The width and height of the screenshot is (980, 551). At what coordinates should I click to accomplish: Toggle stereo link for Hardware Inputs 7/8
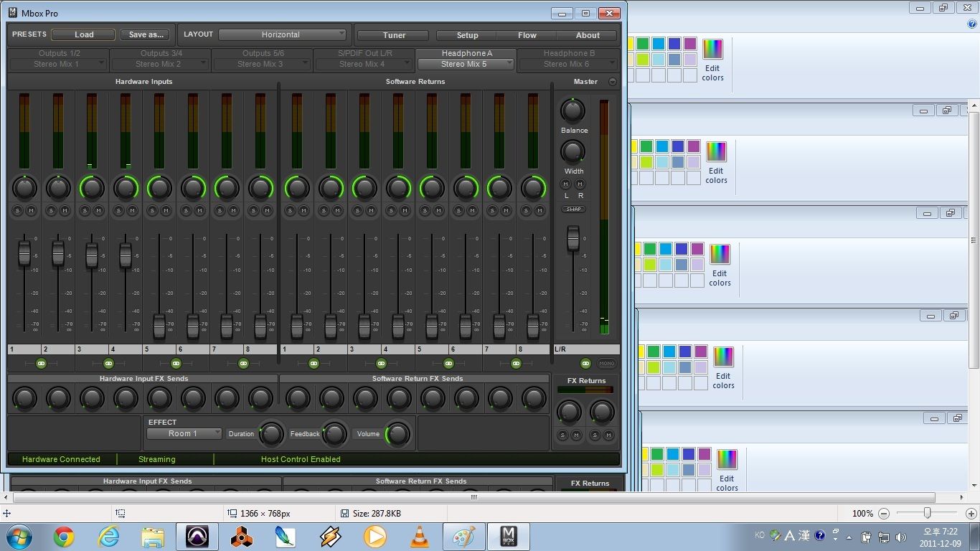click(x=243, y=364)
